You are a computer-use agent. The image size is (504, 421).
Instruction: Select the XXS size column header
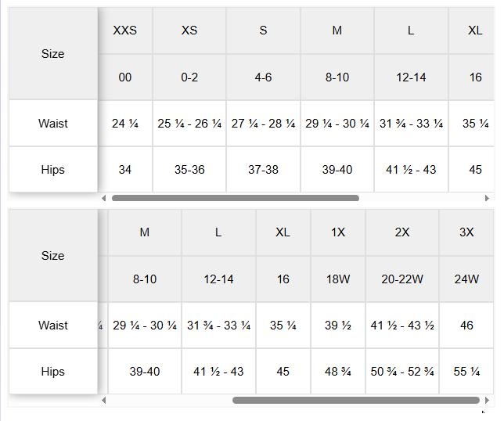125,31
